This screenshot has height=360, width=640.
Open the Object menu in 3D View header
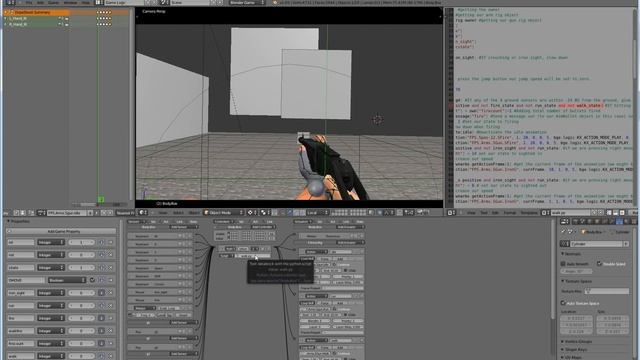(x=193, y=213)
